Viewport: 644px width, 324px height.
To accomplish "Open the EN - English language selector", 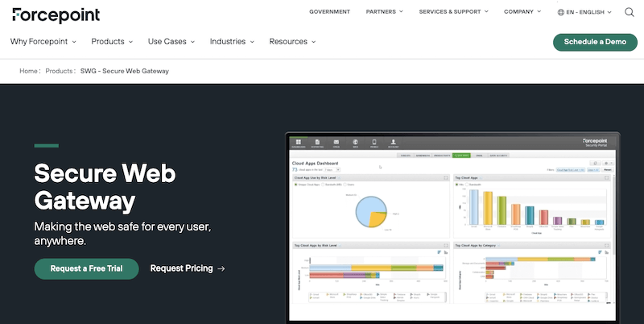I will click(x=584, y=12).
